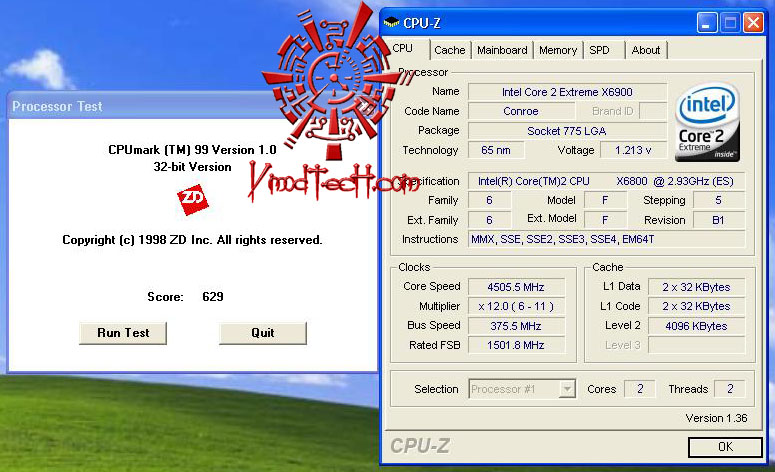The image size is (775, 472).
Task: Click the OK button in CPU-Z
Action: click(x=725, y=447)
